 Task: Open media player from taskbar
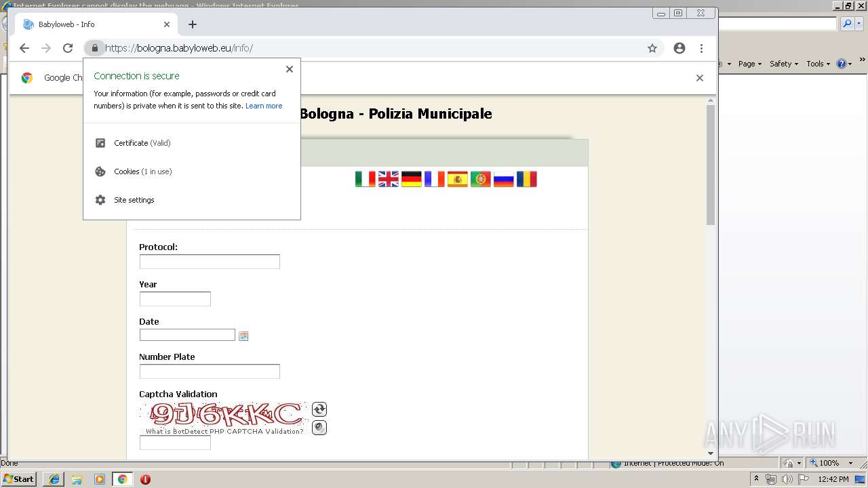tap(100, 479)
